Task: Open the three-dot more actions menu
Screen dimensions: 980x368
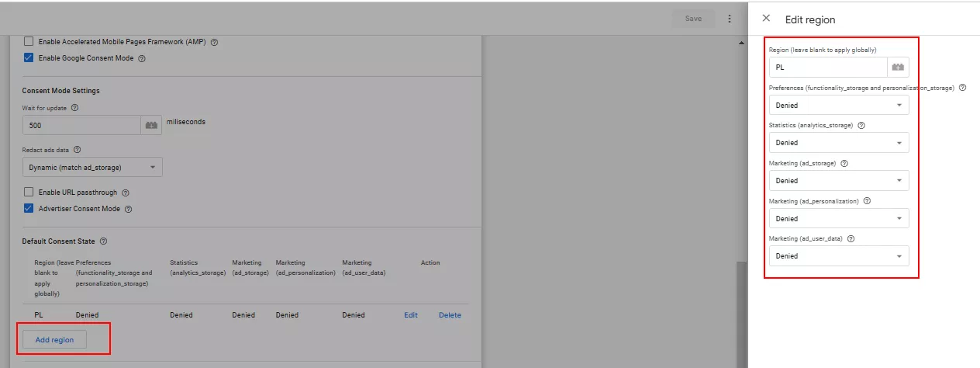Action: (x=730, y=19)
